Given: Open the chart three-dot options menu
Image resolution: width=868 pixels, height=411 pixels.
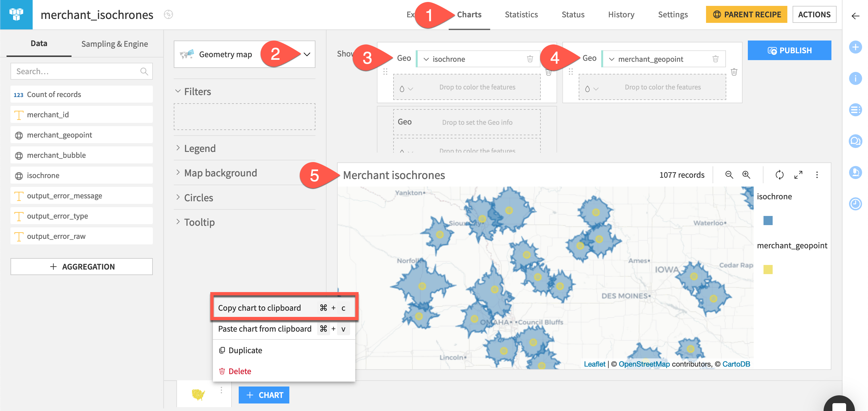Looking at the screenshot, I should coord(817,175).
